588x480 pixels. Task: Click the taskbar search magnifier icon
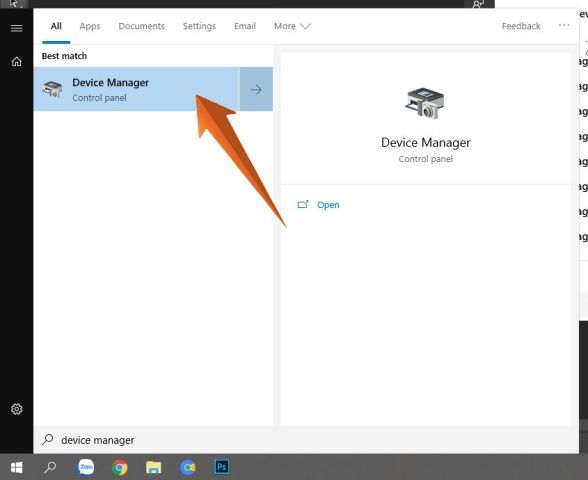(x=50, y=467)
